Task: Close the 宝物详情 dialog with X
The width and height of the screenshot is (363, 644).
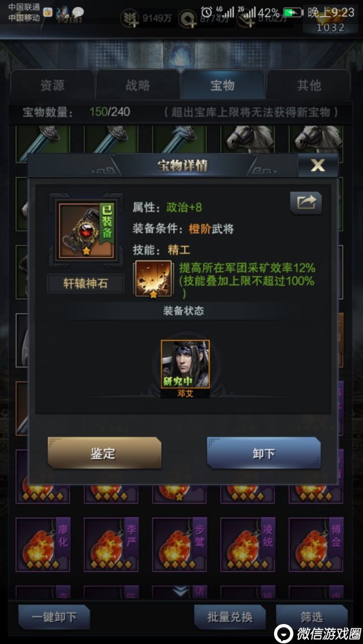Action: pyautogui.click(x=318, y=165)
